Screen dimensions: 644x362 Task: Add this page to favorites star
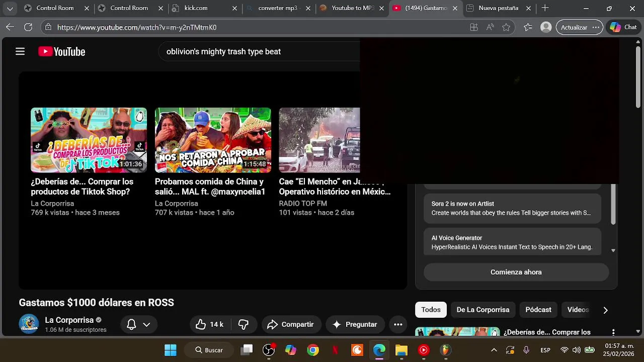click(506, 27)
